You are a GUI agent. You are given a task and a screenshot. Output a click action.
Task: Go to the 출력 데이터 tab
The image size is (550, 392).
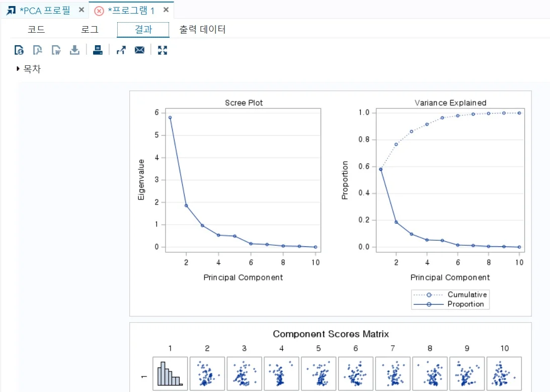click(x=202, y=30)
